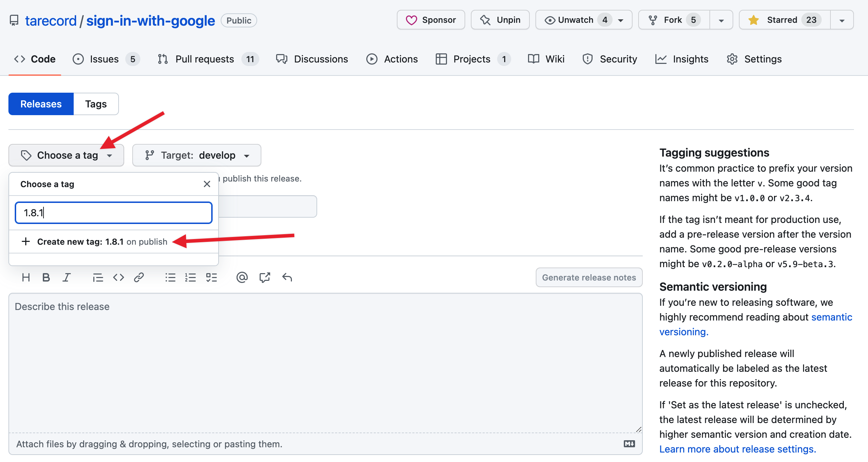Star toggle: unstar the repository
The image size is (868, 462).
tap(784, 20)
